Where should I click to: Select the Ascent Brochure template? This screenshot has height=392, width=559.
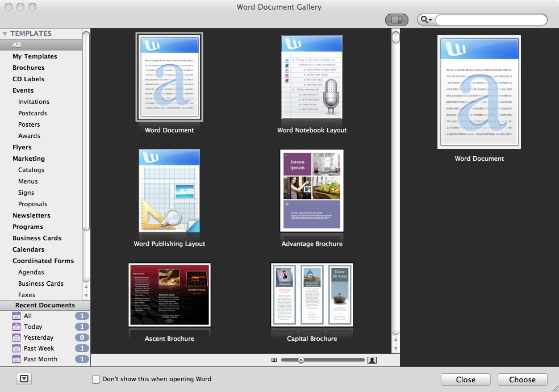(x=169, y=295)
